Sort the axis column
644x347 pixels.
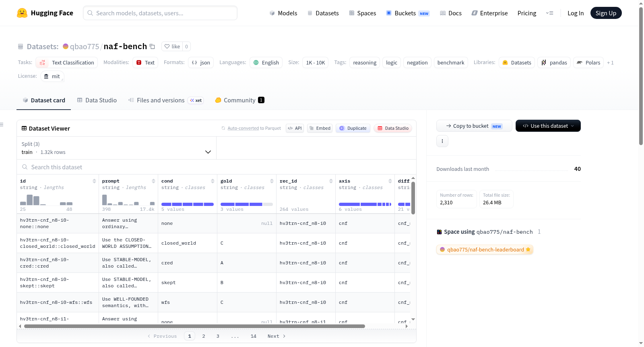point(390,181)
